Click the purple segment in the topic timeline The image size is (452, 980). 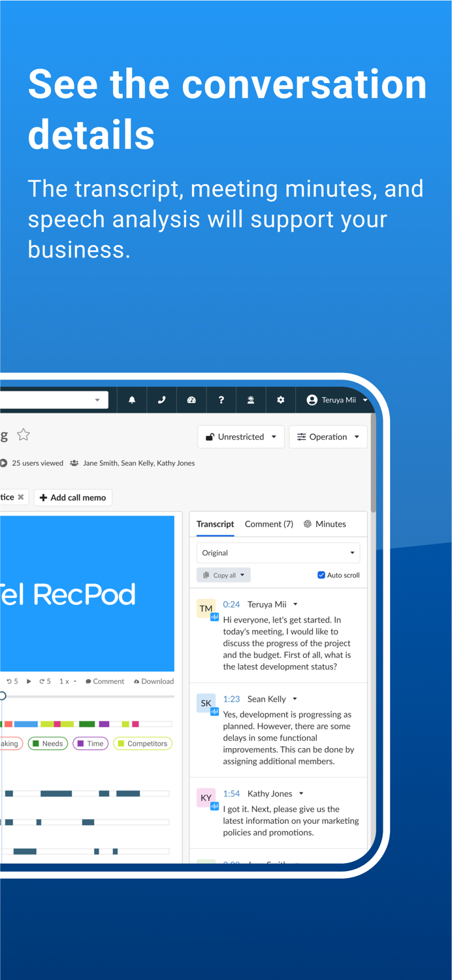tap(104, 724)
